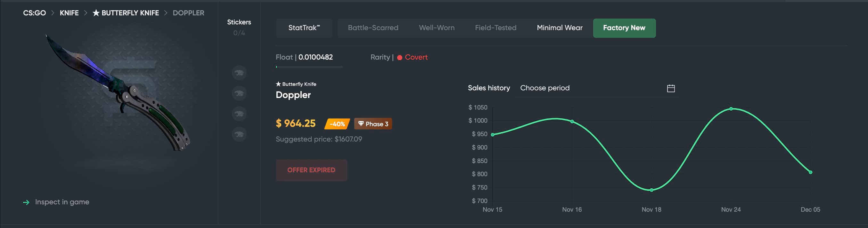868x228 pixels.
Task: Toggle the StatTrak filter
Action: [x=304, y=28]
